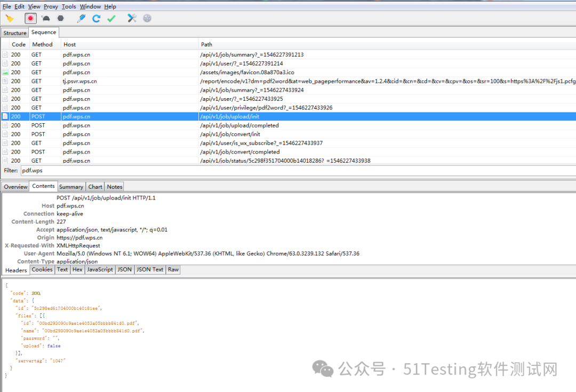576x392 pixels.
Task: Click the "code": 200 JSON line
Action: [26, 293]
